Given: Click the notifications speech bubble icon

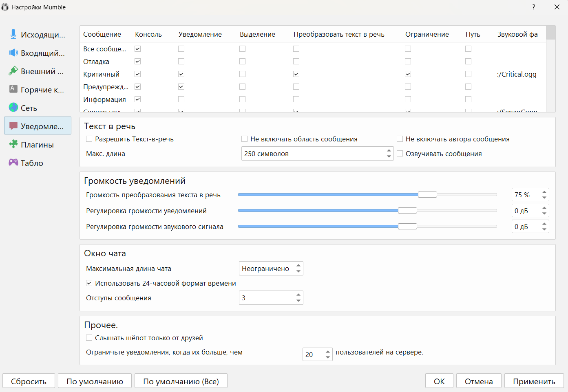Looking at the screenshot, I should pyautogui.click(x=13, y=126).
